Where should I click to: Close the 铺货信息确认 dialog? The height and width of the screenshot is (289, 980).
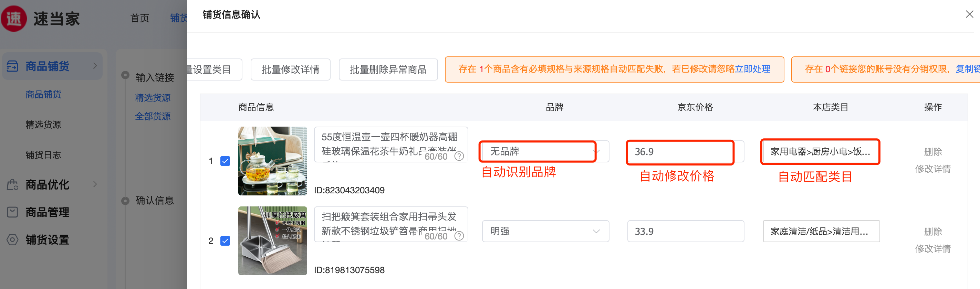coord(969,14)
